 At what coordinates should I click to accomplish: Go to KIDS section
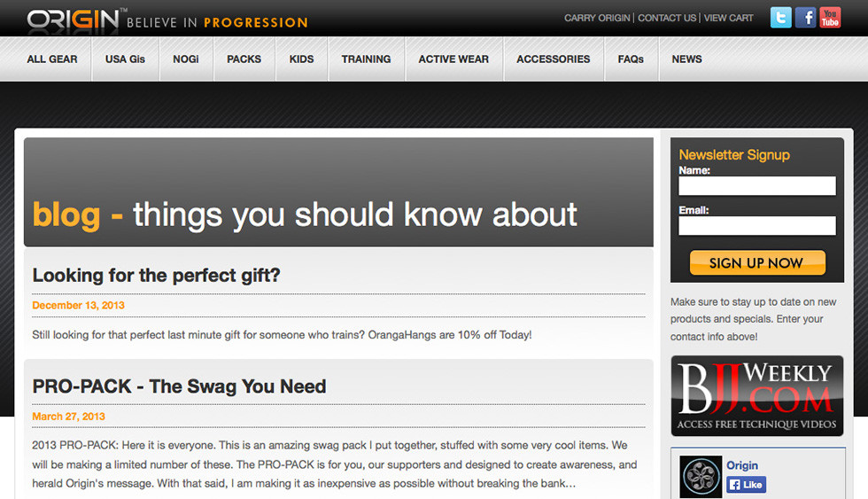301,59
